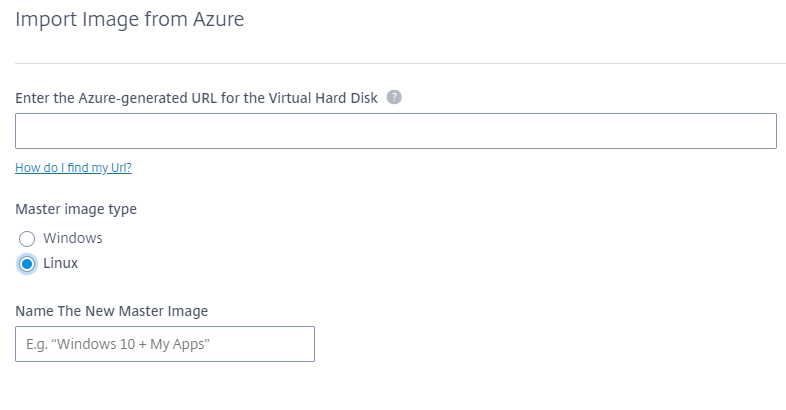Activate the master image name input
The width and height of the screenshot is (786, 410).
pos(165,344)
